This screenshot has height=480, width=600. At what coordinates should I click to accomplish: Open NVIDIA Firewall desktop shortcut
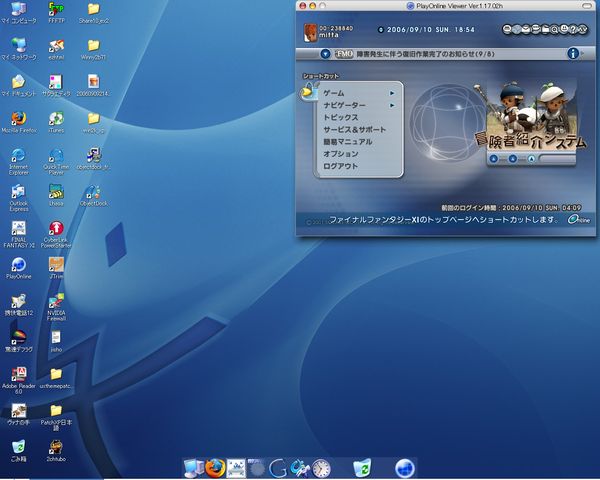[56, 307]
